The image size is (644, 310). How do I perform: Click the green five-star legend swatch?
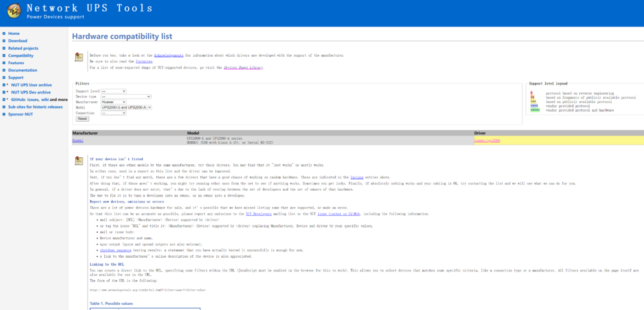(x=535, y=110)
